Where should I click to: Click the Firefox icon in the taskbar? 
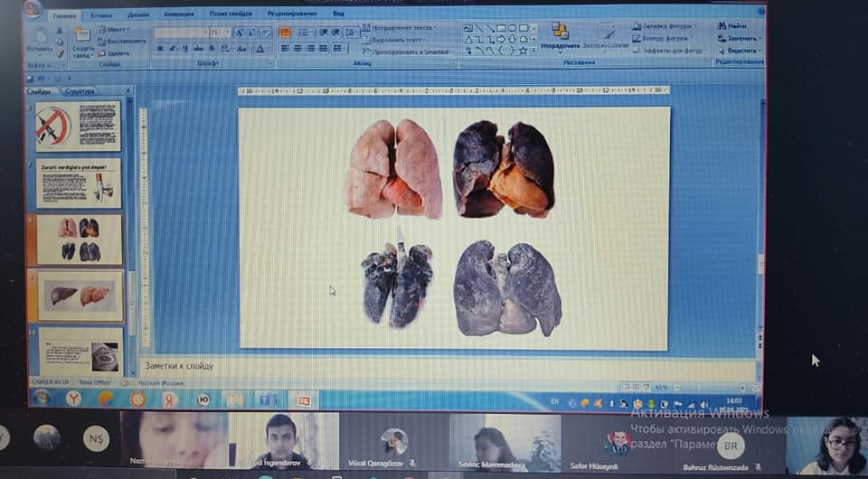click(106, 399)
